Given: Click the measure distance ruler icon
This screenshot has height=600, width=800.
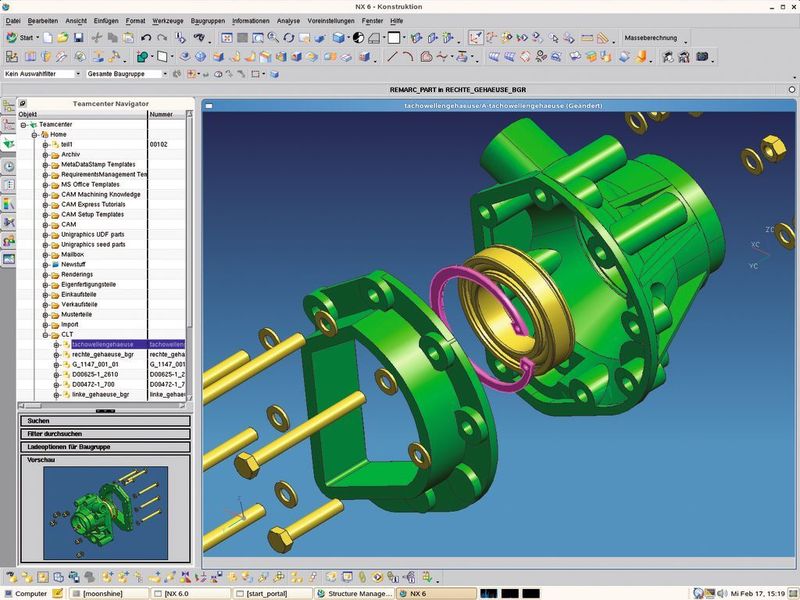Looking at the screenshot, I should (588, 38).
